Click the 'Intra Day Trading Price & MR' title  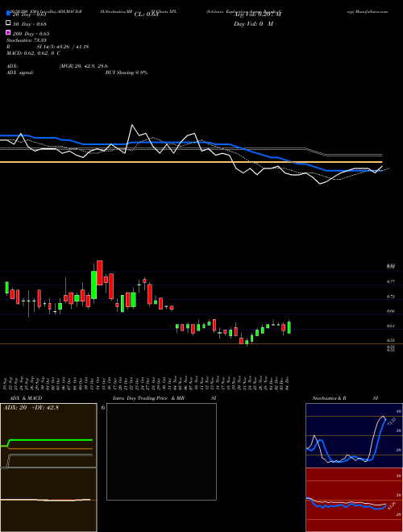148,398
